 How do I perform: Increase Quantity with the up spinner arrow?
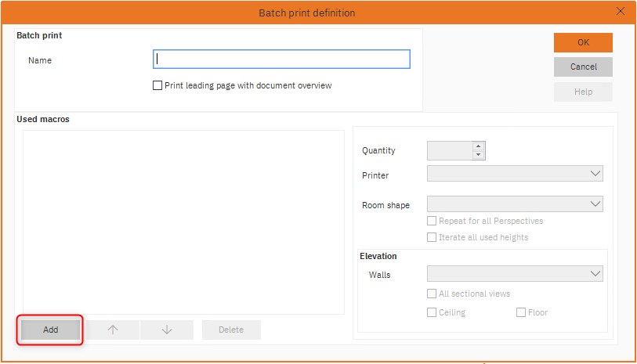(x=479, y=146)
